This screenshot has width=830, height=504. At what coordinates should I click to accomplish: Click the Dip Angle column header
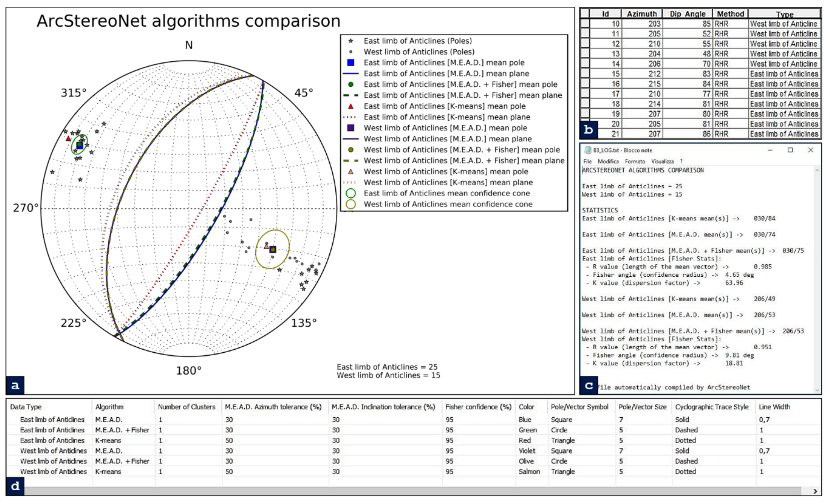coord(687,14)
